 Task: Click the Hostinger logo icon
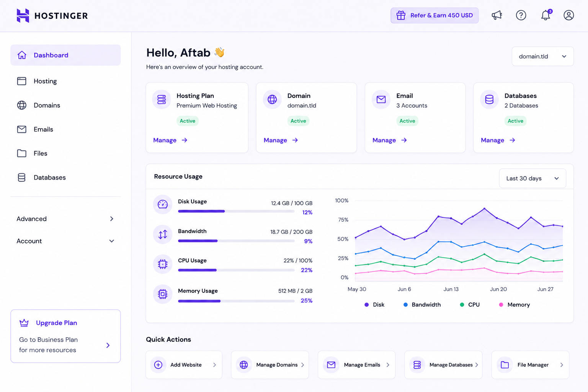pos(23,16)
